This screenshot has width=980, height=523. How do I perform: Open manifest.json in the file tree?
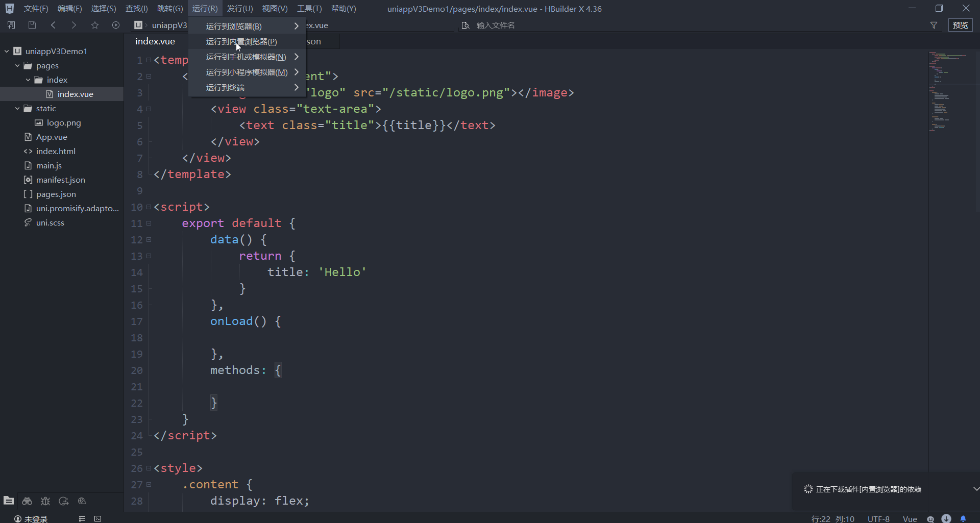61,180
